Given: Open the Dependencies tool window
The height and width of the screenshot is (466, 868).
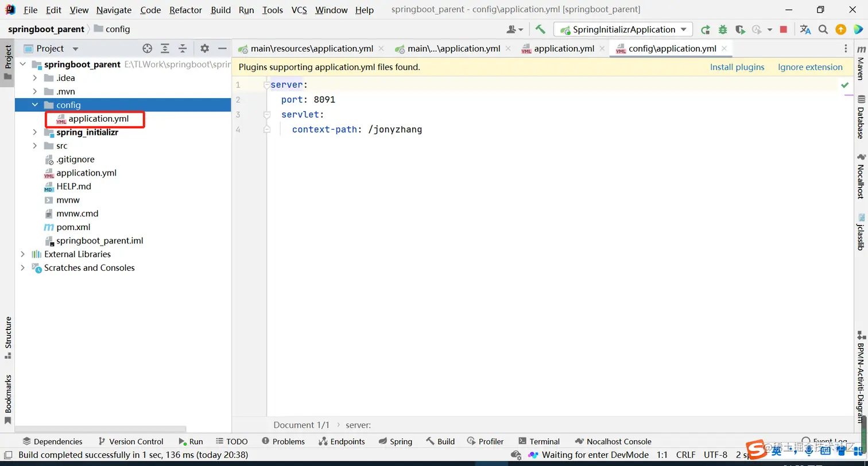Looking at the screenshot, I should [52, 441].
